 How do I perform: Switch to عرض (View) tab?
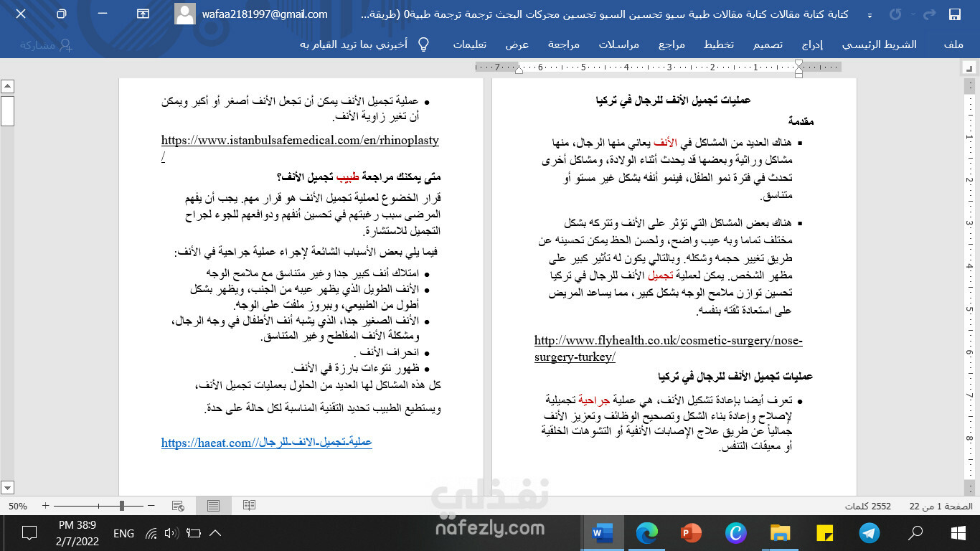click(x=517, y=44)
